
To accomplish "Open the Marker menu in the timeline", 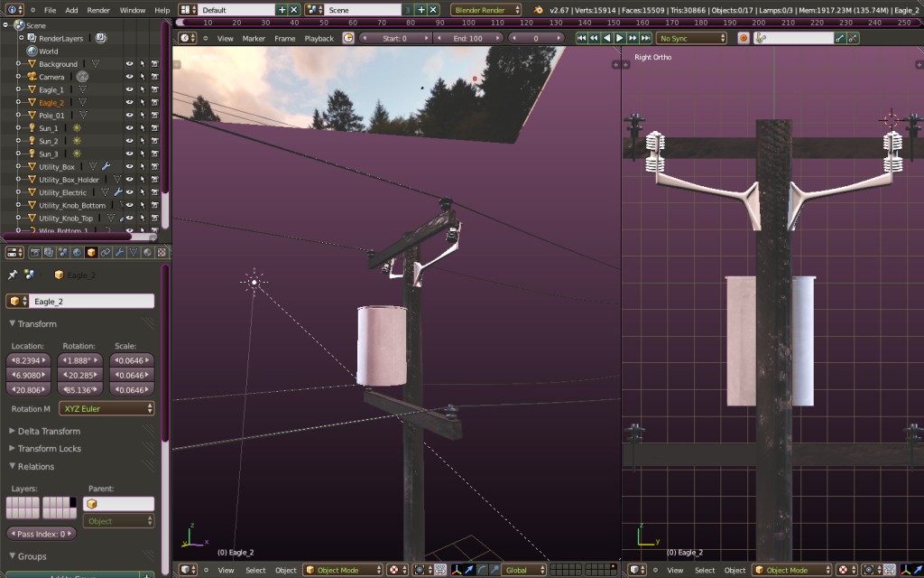I will (x=254, y=38).
